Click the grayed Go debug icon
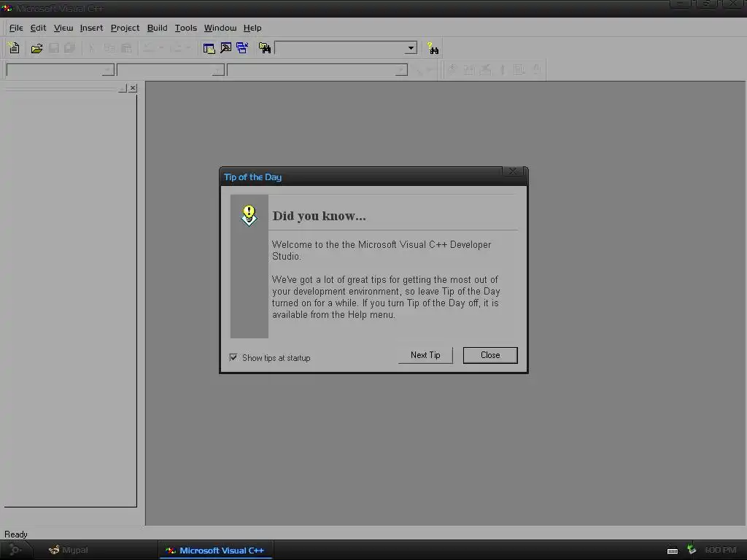This screenshot has height=560, width=747. pos(519,70)
